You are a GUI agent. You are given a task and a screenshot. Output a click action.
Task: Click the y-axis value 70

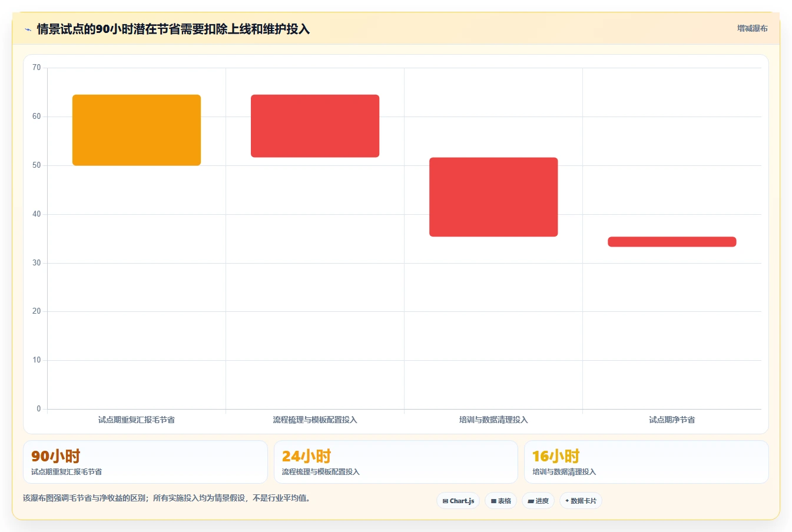tap(37, 68)
